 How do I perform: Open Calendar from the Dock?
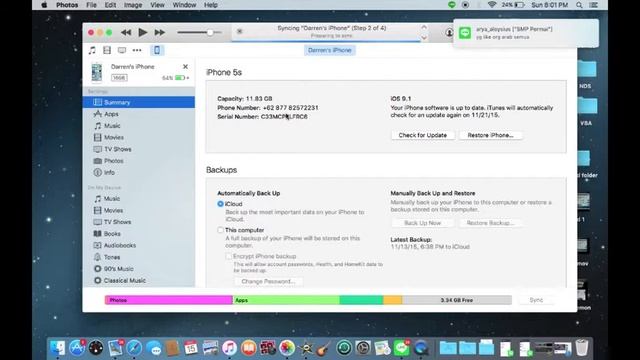[191, 348]
